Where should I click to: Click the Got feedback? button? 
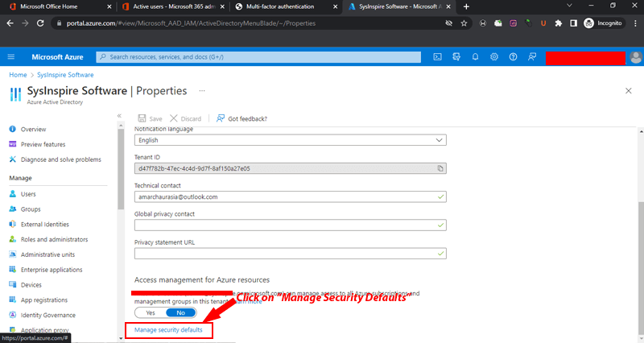(x=242, y=118)
